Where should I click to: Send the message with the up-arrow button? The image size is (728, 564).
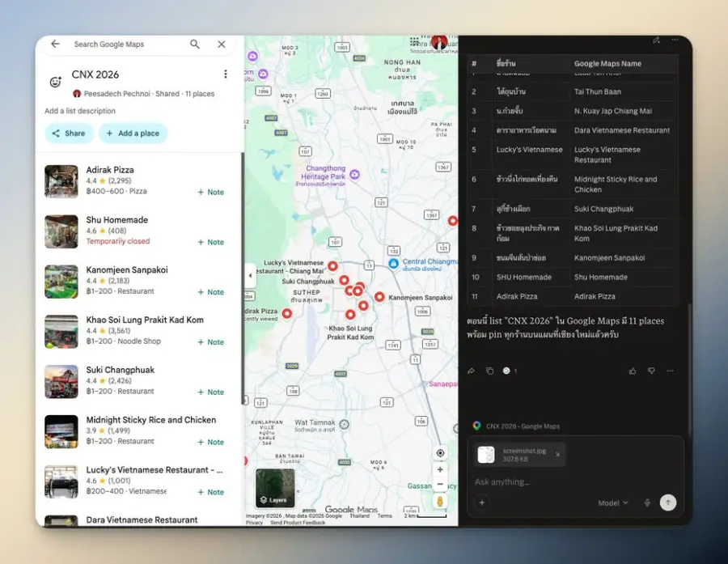(668, 503)
